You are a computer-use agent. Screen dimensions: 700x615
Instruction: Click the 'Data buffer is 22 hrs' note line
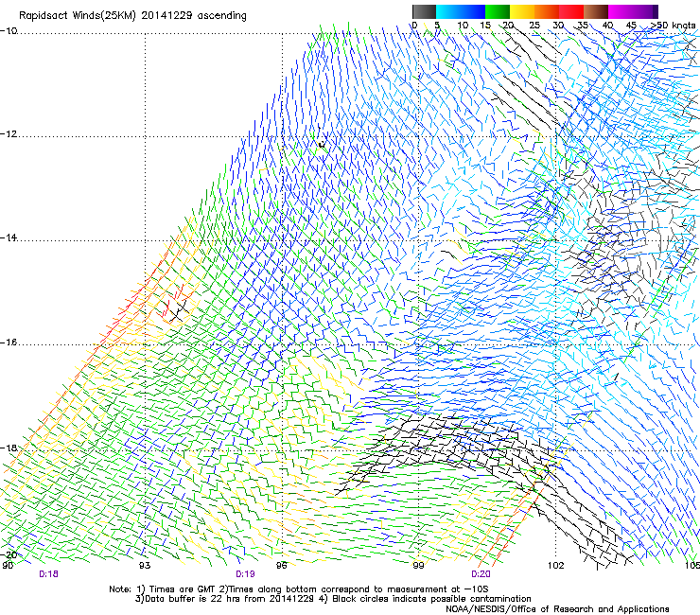(x=333, y=599)
